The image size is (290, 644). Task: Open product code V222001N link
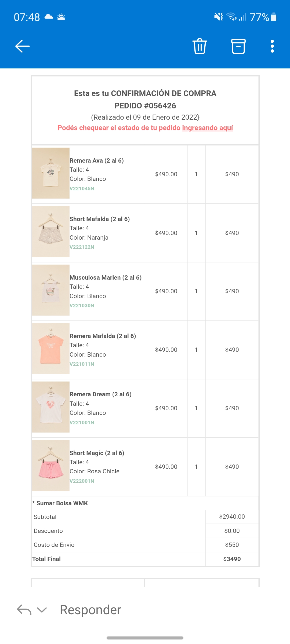click(82, 481)
